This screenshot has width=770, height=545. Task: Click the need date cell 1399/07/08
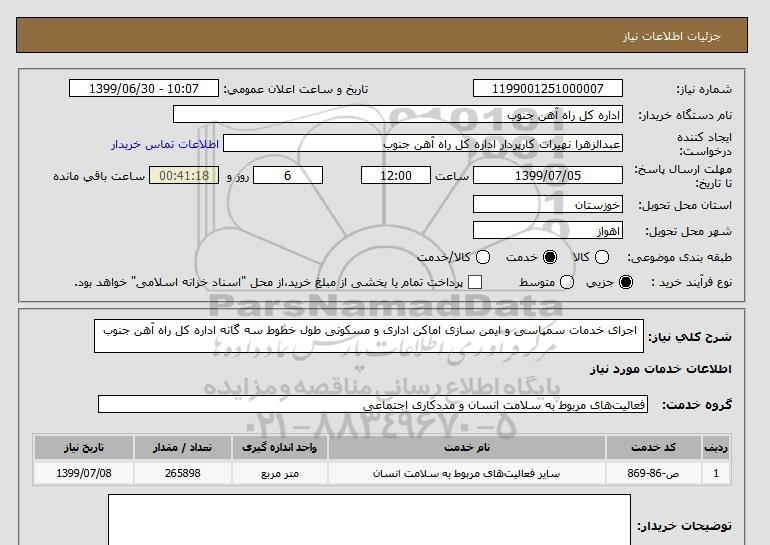click(x=84, y=473)
